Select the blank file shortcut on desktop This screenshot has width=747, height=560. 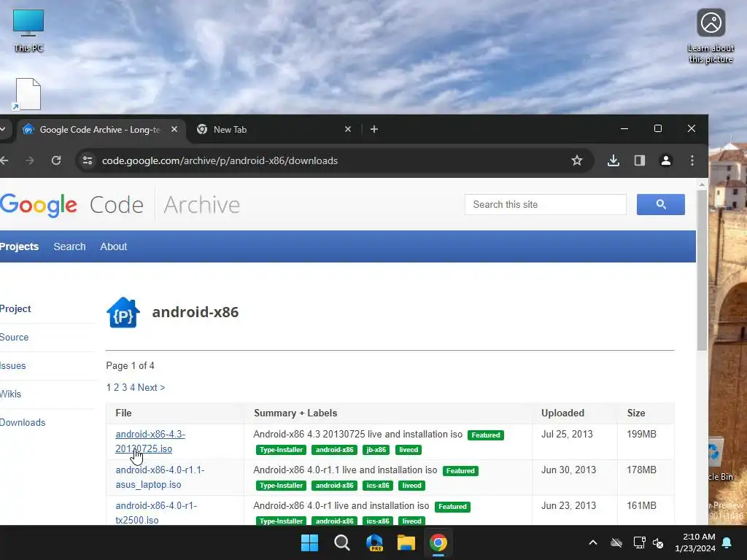(x=28, y=94)
